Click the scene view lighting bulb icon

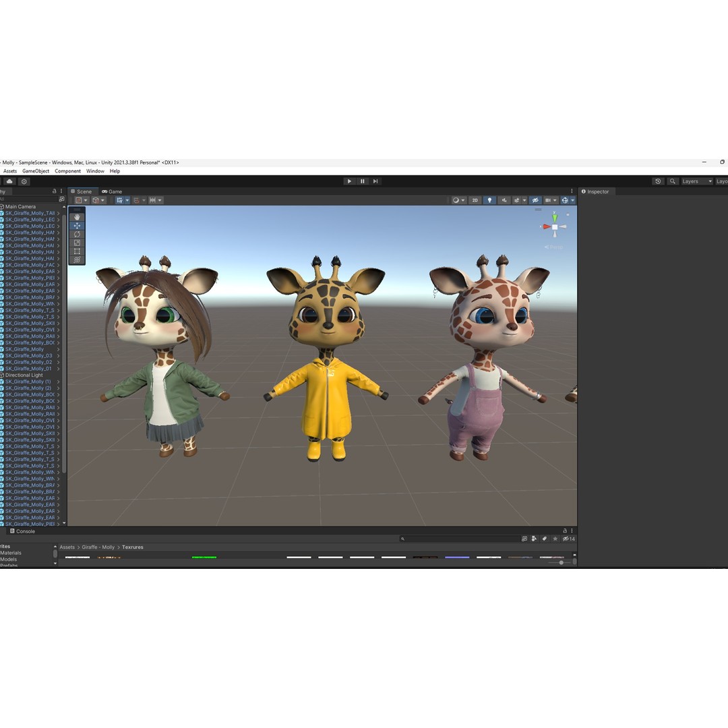490,200
